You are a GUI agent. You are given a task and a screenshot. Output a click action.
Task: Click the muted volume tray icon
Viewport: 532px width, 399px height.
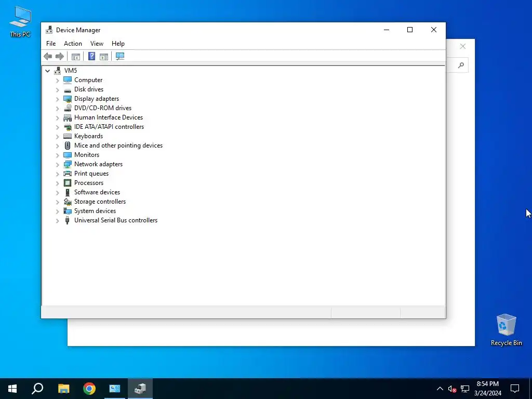(452, 389)
